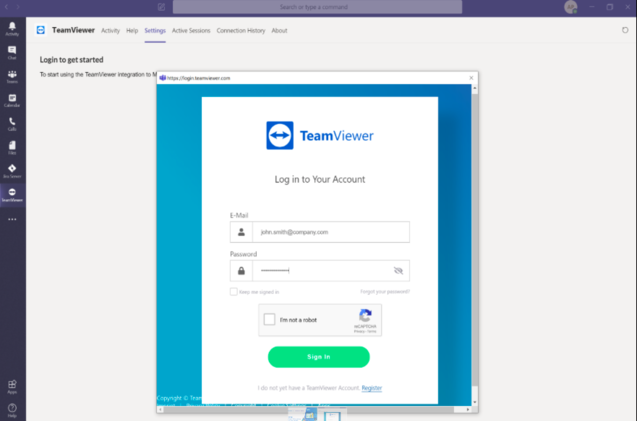The width and height of the screenshot is (637, 421).
Task: Click the popup vertical scrollbar track
Action: tap(474, 244)
